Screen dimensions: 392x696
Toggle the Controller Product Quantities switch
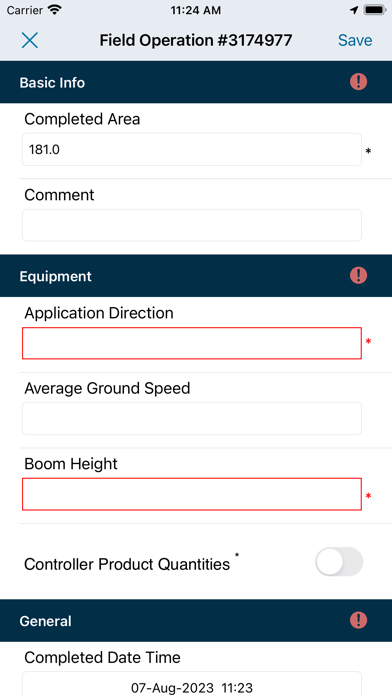(339, 562)
